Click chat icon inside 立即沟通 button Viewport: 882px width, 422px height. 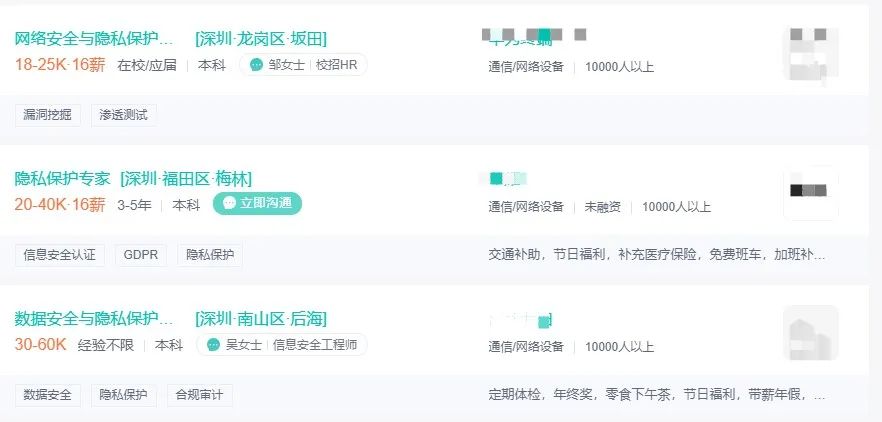tap(229, 203)
